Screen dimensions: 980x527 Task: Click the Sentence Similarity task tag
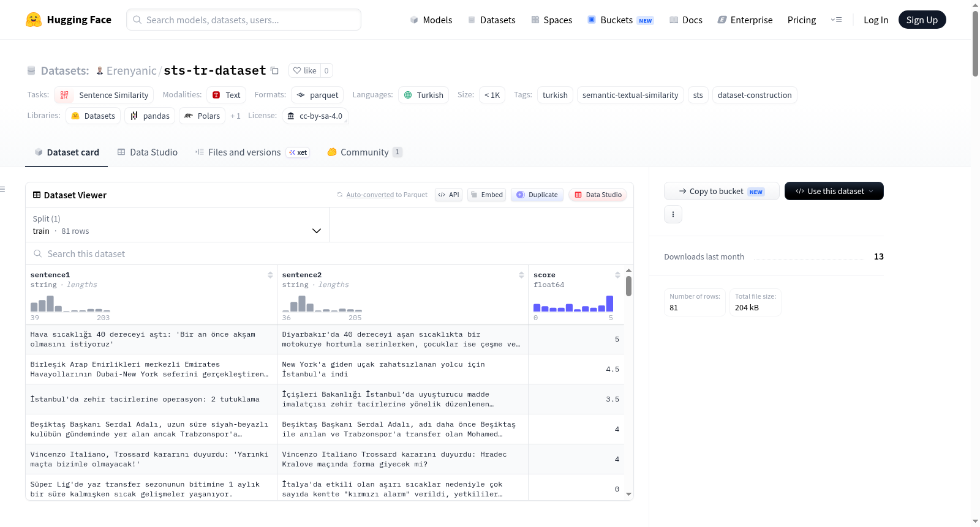tap(104, 95)
